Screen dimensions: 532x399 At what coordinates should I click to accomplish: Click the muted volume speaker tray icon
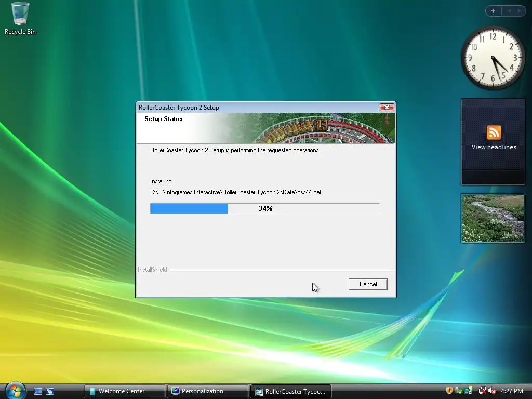pyautogui.click(x=493, y=391)
